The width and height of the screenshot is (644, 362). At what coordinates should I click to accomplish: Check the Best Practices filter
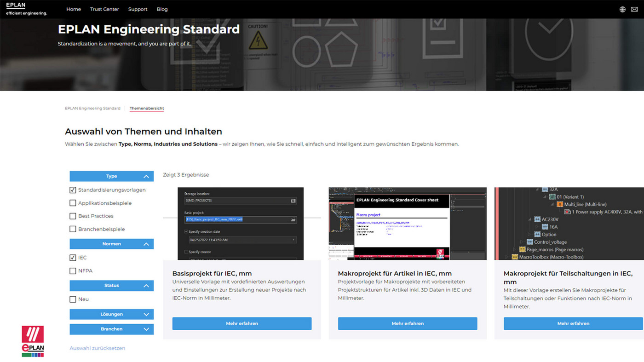pyautogui.click(x=72, y=216)
